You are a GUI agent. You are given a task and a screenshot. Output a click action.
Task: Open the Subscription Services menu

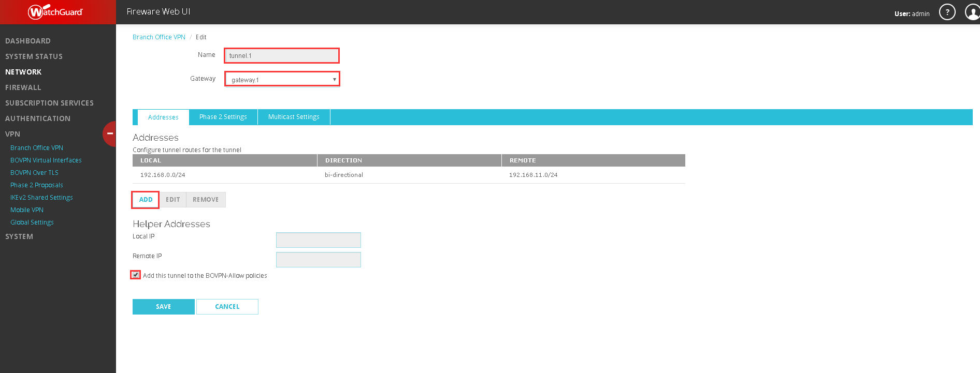click(50, 103)
